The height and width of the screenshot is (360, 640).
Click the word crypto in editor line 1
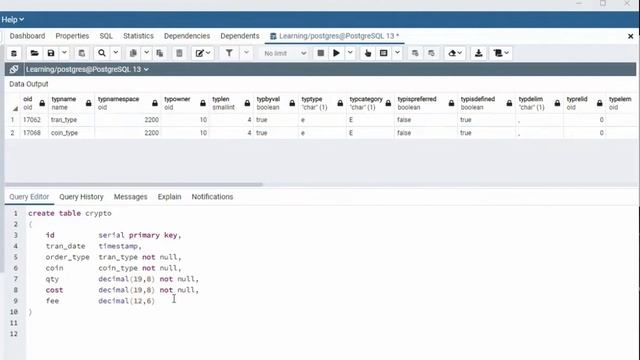tap(98, 213)
